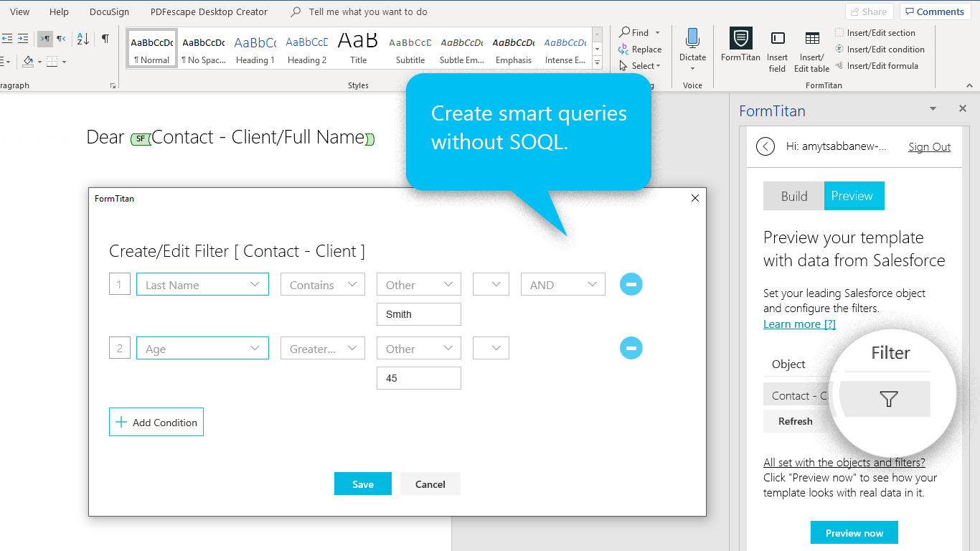Click the SF merge field icon in document
The width and height of the screenshot is (980, 551).
(x=141, y=138)
